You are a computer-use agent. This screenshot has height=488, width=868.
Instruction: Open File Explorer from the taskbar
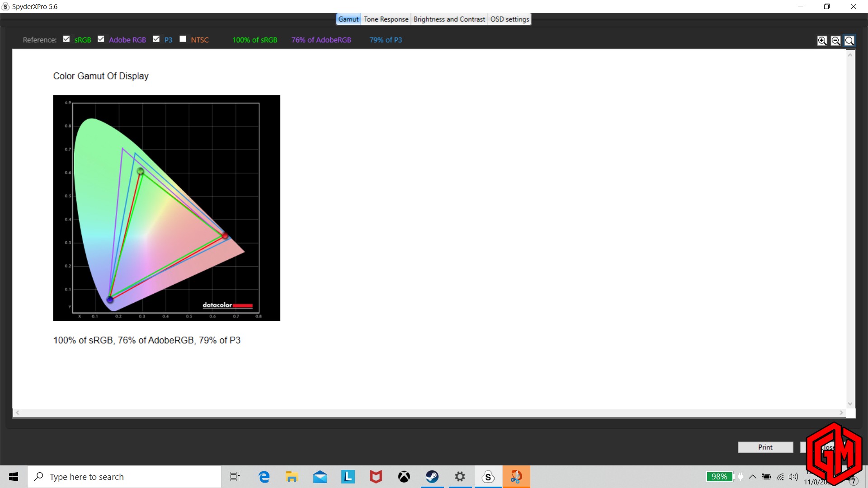pos(292,477)
